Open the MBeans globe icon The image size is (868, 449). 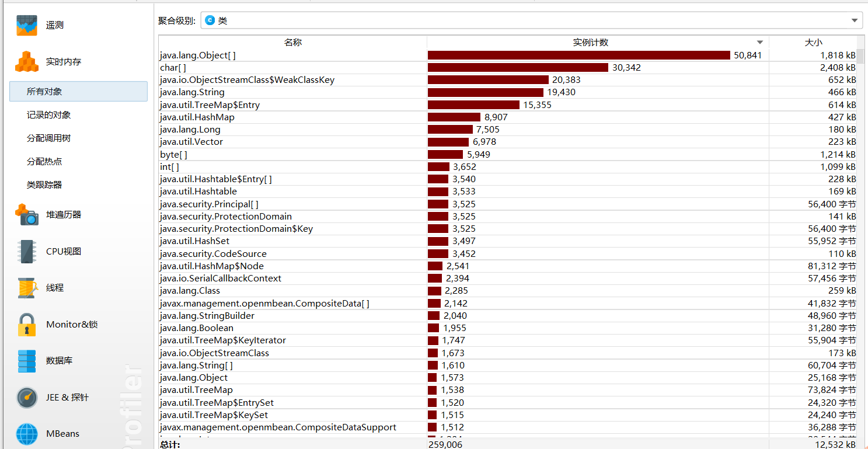(27, 434)
